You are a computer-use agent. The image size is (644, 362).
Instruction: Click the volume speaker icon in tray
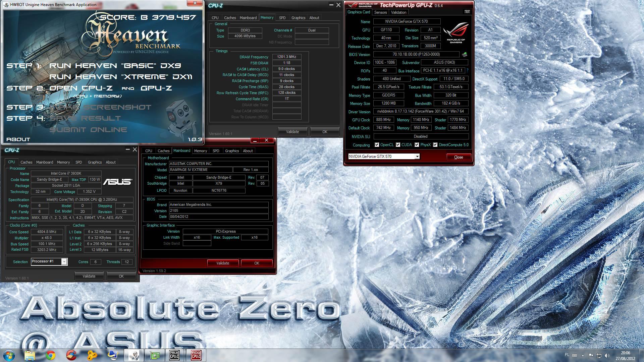607,355
